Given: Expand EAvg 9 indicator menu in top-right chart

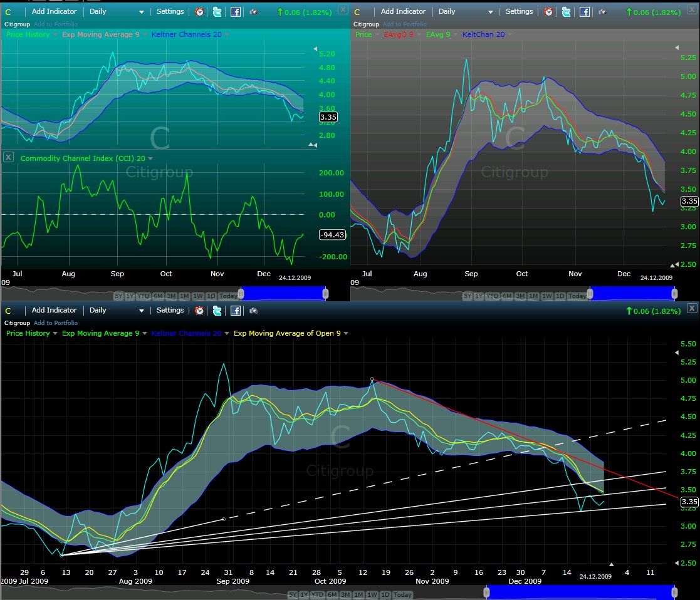Looking at the screenshot, I should pyautogui.click(x=456, y=35).
